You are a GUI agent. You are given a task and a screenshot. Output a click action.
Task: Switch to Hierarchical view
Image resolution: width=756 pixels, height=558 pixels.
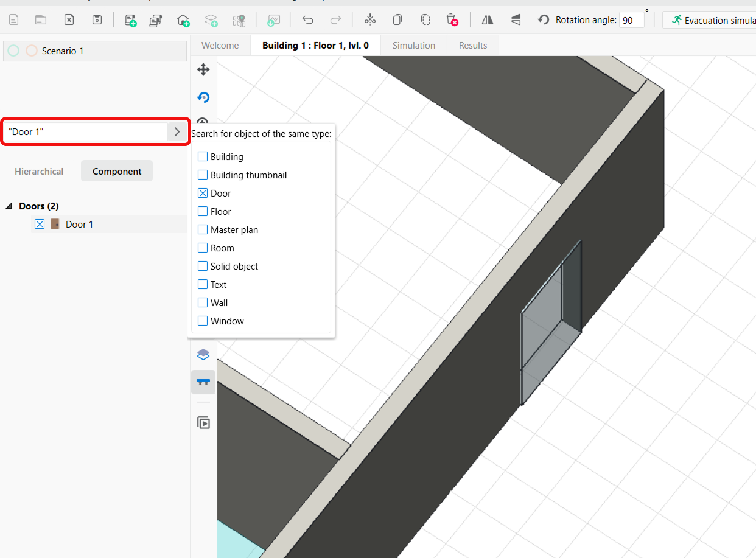tap(39, 172)
